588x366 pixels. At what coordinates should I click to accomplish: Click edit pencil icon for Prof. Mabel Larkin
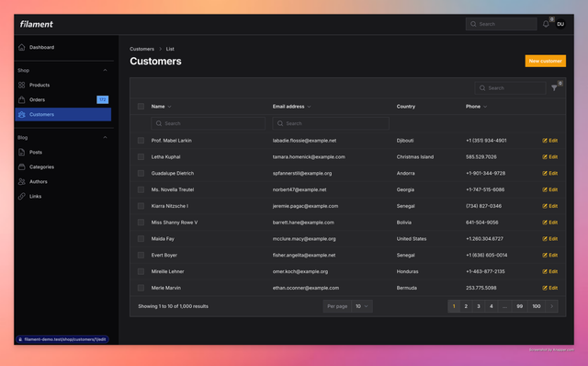pos(545,141)
